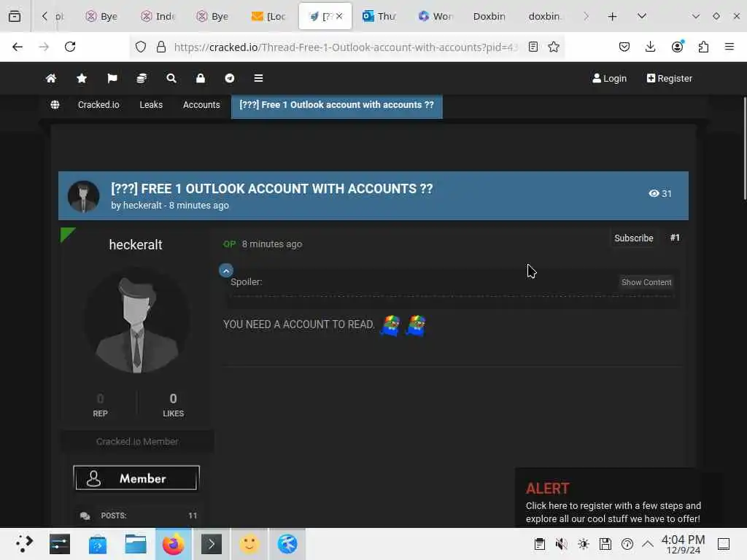Viewport: 747px width, 560px height.
Task: Open the coins stack icon in navbar
Action: pyautogui.click(x=142, y=78)
